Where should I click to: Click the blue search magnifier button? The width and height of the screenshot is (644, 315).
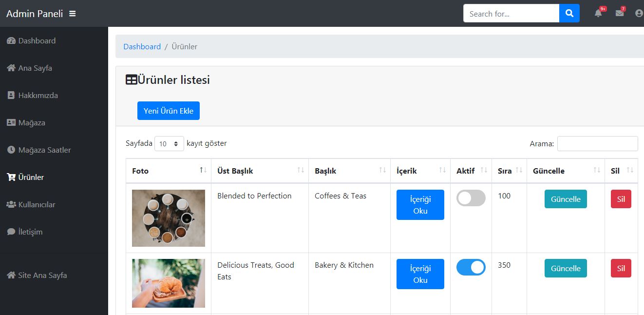(x=569, y=14)
